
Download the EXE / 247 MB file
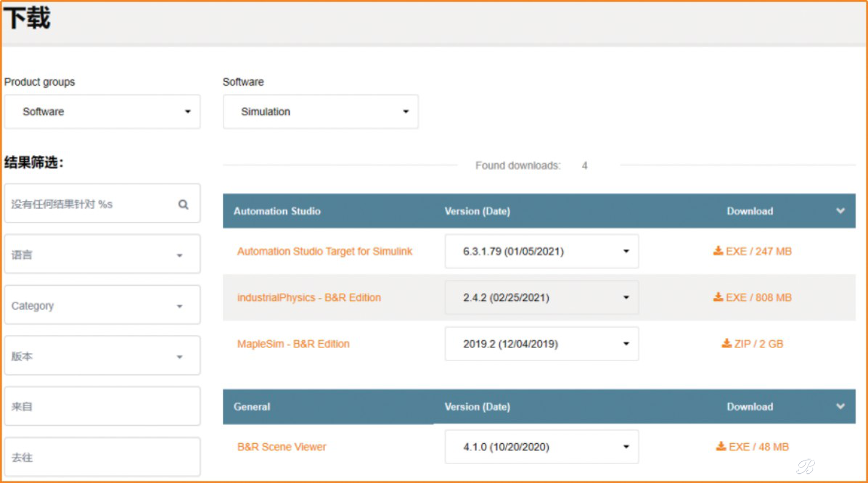click(x=753, y=251)
